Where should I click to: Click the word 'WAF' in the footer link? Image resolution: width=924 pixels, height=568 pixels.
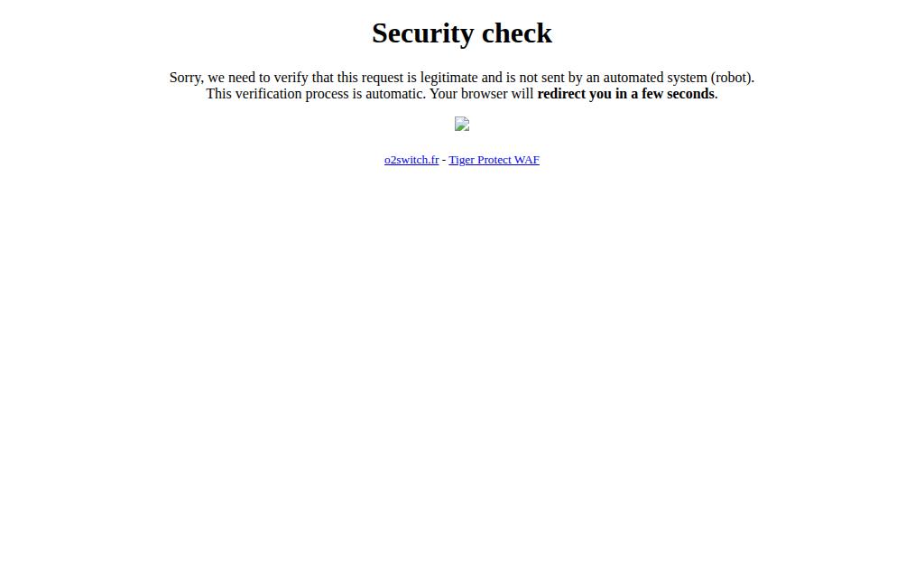[527, 160]
